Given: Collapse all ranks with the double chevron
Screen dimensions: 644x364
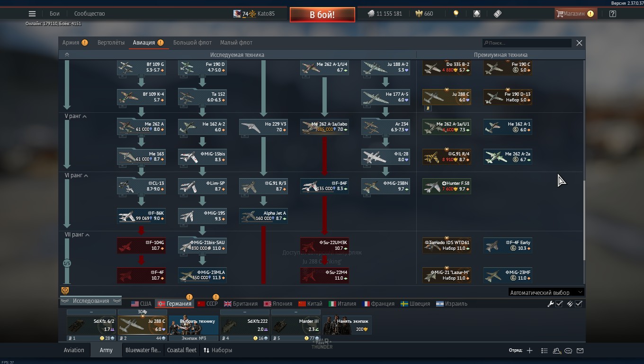Looking at the screenshot, I should tap(67, 55).
